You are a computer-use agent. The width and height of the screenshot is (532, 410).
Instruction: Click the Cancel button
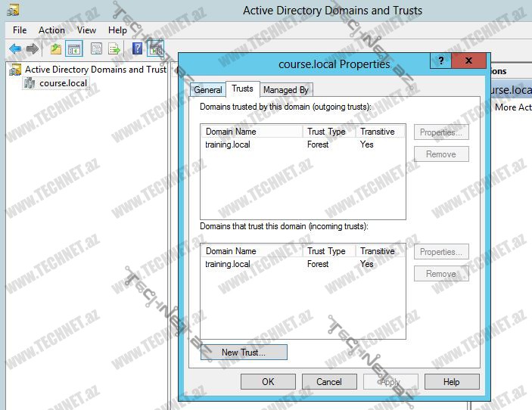[x=329, y=382]
